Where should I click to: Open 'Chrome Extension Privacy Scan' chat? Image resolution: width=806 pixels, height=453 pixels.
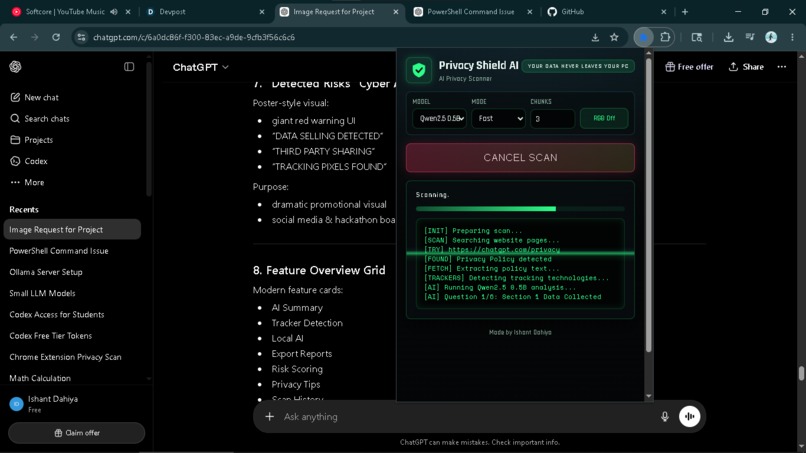(x=65, y=357)
